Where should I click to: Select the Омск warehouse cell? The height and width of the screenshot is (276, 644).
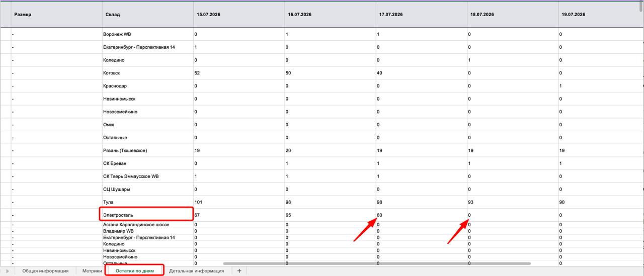tap(148, 125)
